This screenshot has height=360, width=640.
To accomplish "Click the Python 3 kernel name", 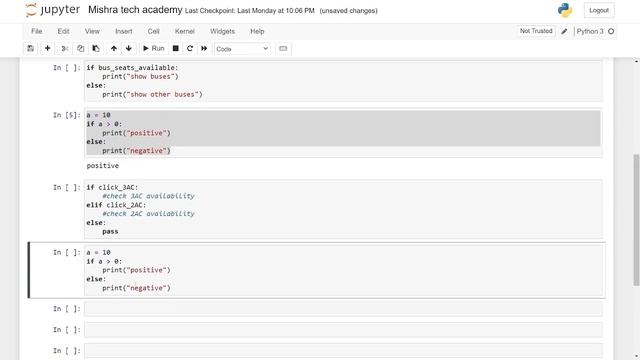I will pyautogui.click(x=590, y=31).
